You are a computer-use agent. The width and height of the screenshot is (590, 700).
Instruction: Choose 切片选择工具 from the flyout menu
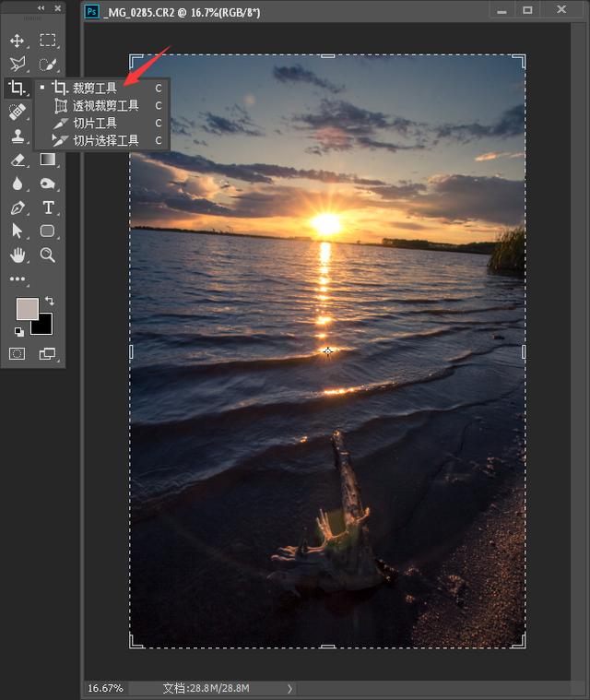tap(105, 140)
